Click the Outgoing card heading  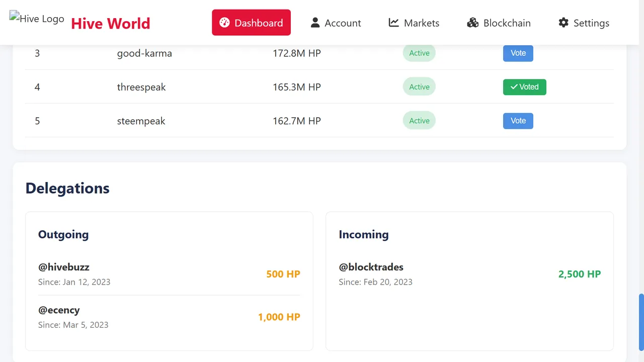click(x=63, y=234)
